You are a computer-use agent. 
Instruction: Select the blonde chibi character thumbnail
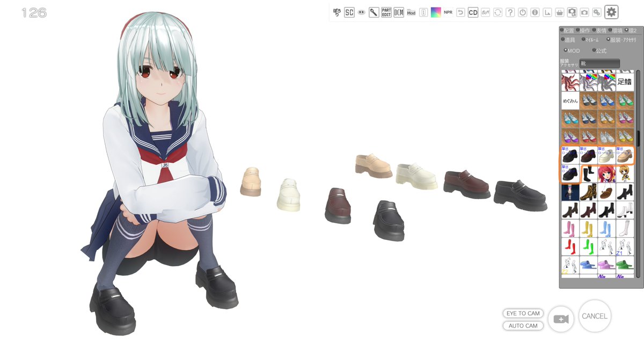coord(625,173)
